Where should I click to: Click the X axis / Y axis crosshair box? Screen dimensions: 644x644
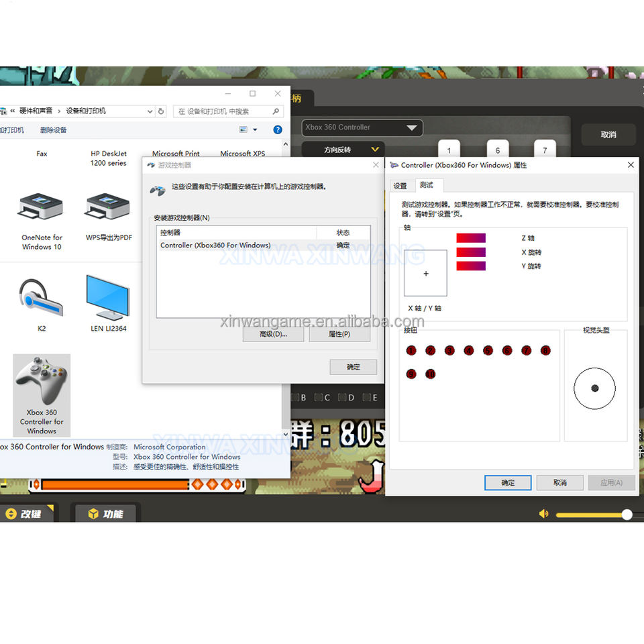pos(425,273)
